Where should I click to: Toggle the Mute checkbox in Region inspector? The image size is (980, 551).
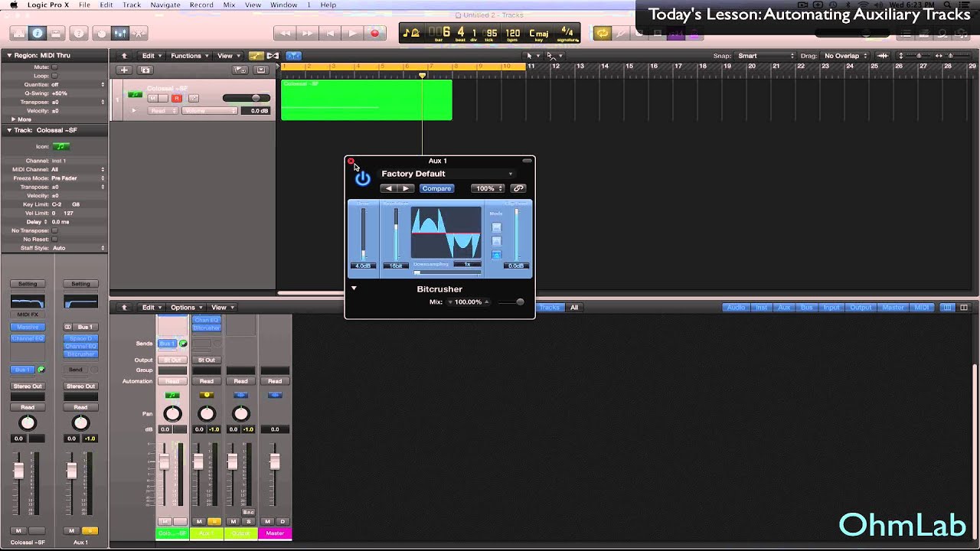pyautogui.click(x=55, y=67)
